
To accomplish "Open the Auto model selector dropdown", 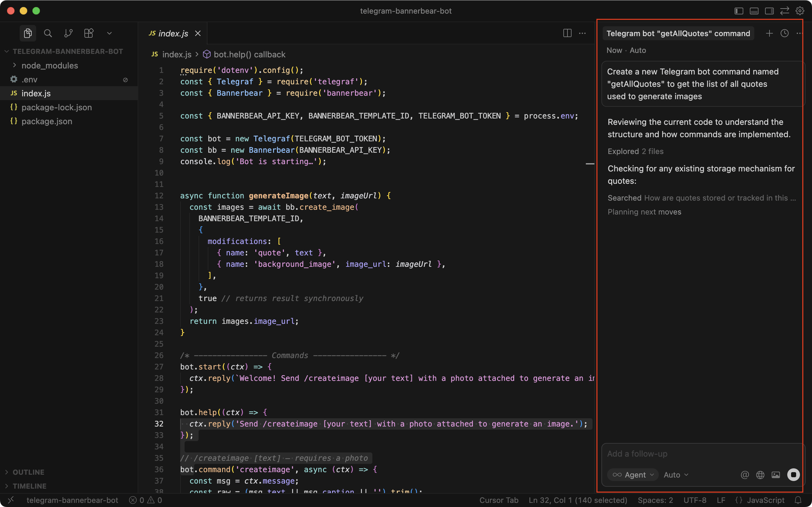I will click(x=675, y=474).
